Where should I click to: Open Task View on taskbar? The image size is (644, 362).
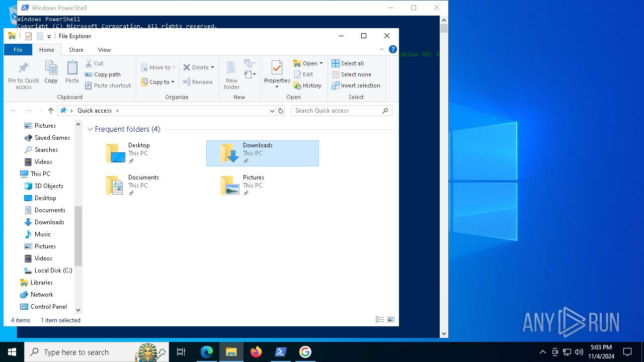pos(181,352)
